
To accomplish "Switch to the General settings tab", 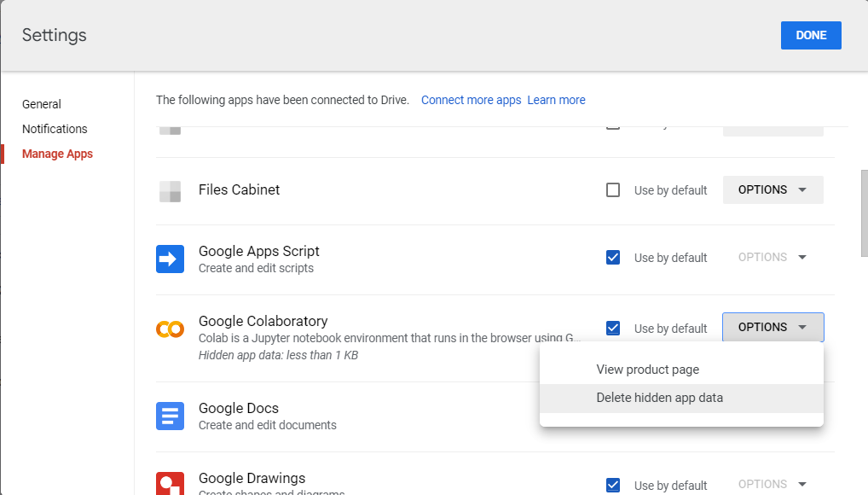I will coord(41,103).
